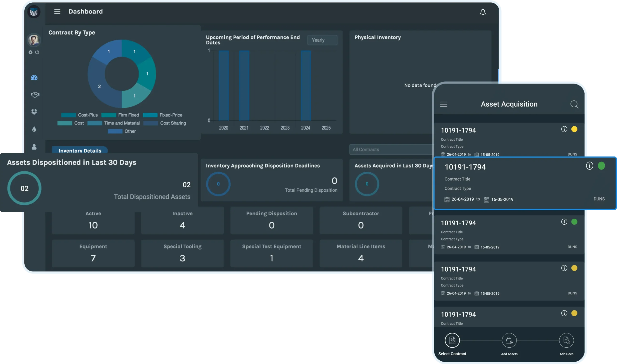Click info icon on the third contract card
This screenshot has width=617, height=364.
(x=564, y=222)
